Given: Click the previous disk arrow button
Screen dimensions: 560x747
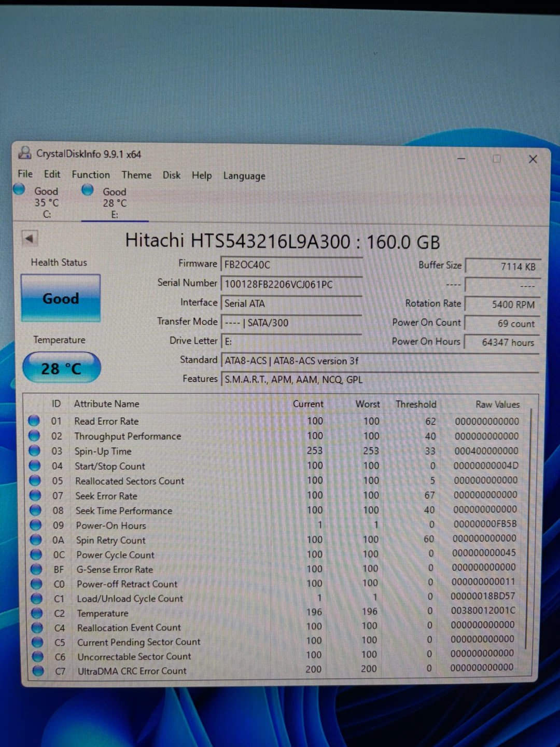Looking at the screenshot, I should point(30,239).
